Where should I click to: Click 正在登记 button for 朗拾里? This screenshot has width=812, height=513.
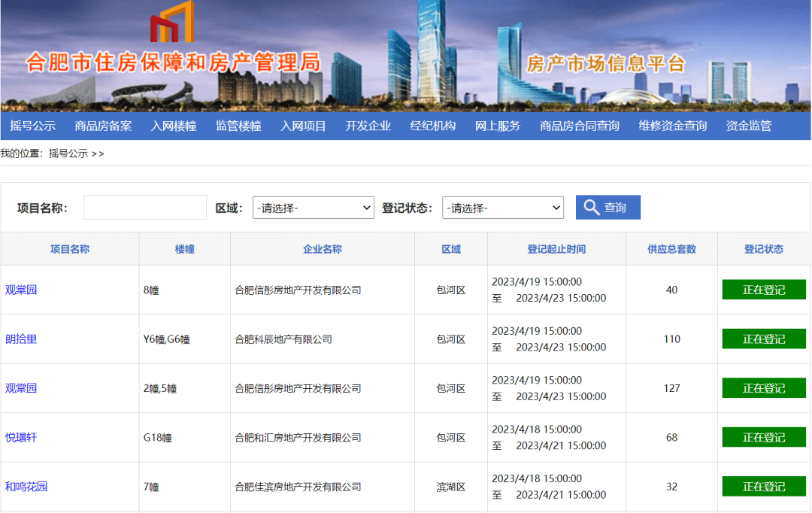click(x=764, y=339)
